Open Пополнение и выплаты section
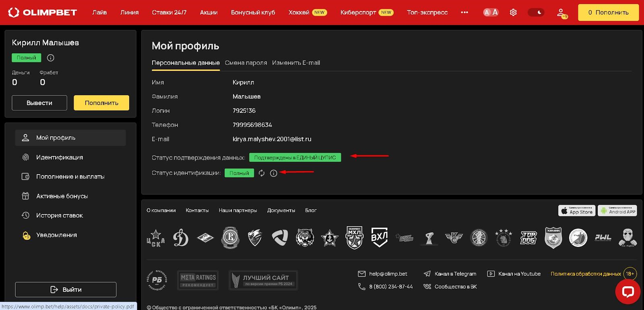This screenshot has height=310, width=644. pos(70,177)
